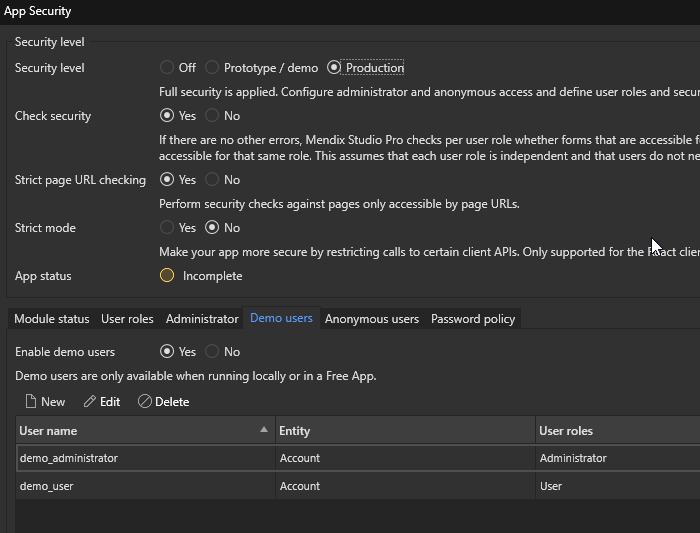
Task: Set Security level to Off
Action: click(x=167, y=68)
